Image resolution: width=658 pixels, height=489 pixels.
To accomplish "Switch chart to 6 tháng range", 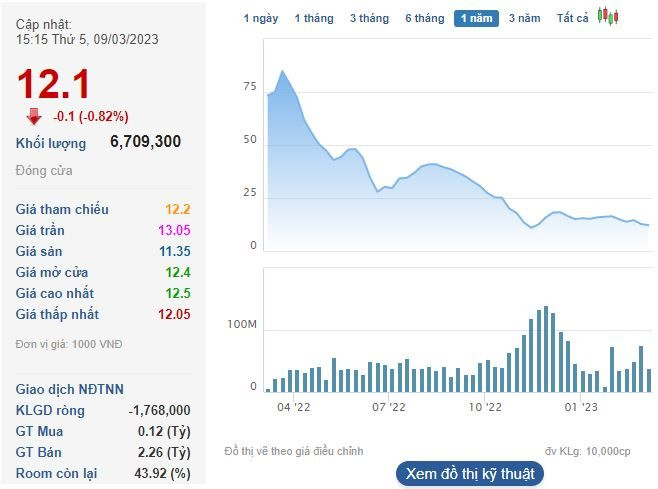I will tap(424, 18).
